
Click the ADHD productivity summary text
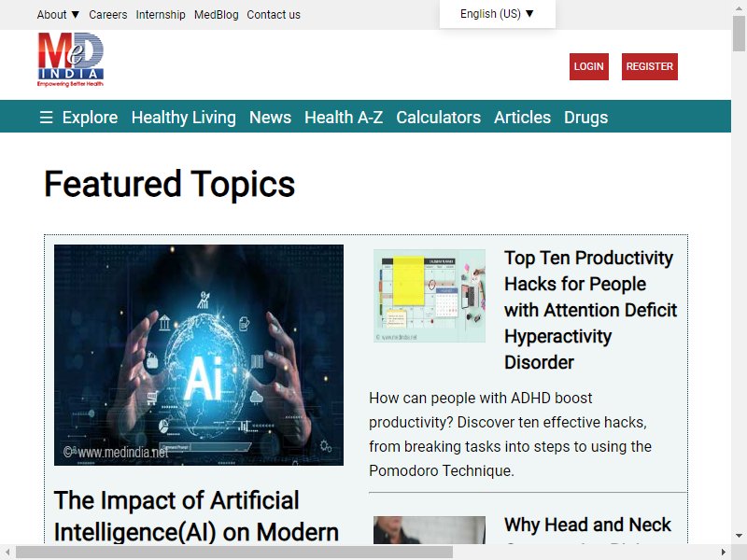(x=510, y=434)
